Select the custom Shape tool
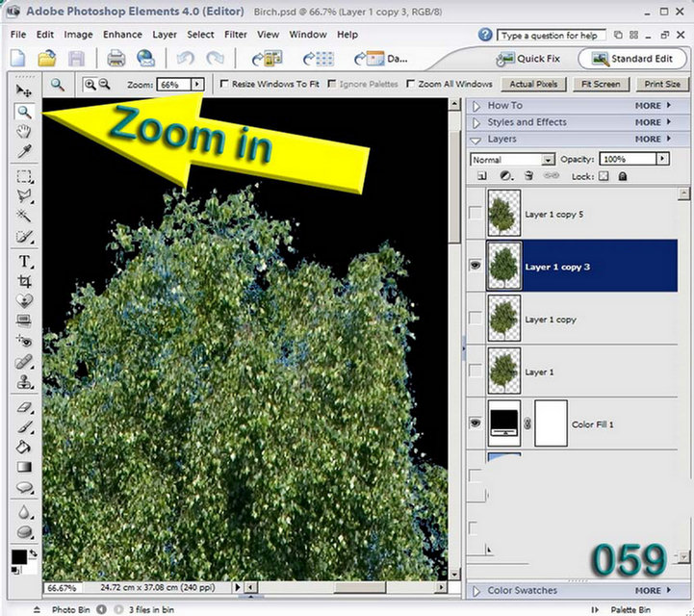Image resolution: width=694 pixels, height=616 pixels. click(24, 487)
